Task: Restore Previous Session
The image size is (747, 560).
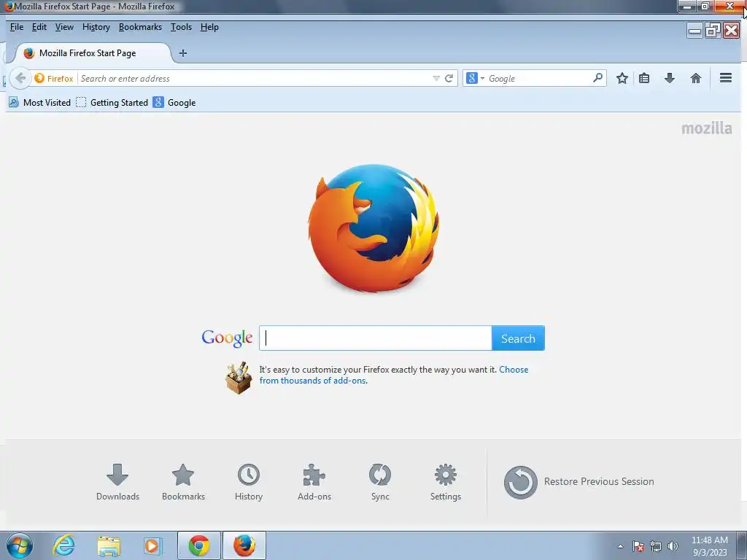Action: [578, 482]
